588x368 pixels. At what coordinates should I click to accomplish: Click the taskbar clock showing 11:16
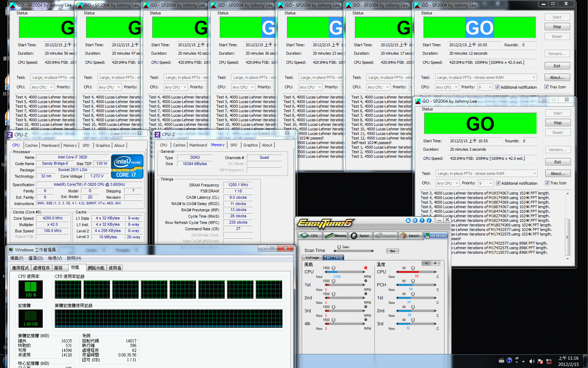click(x=568, y=361)
